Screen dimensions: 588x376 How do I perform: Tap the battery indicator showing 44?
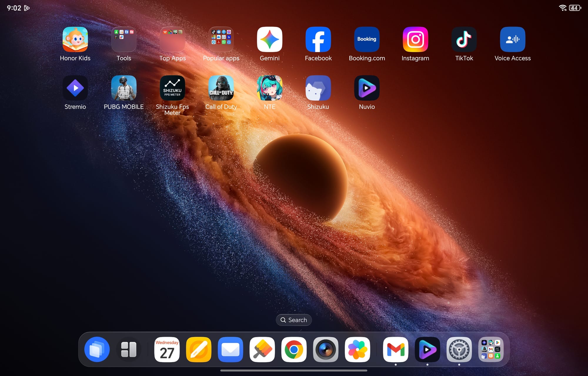coord(575,8)
